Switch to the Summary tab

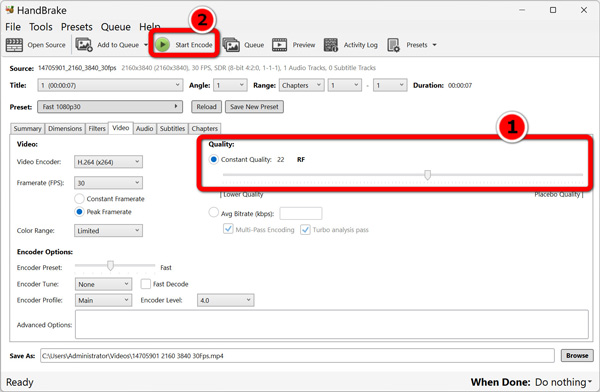tap(27, 129)
